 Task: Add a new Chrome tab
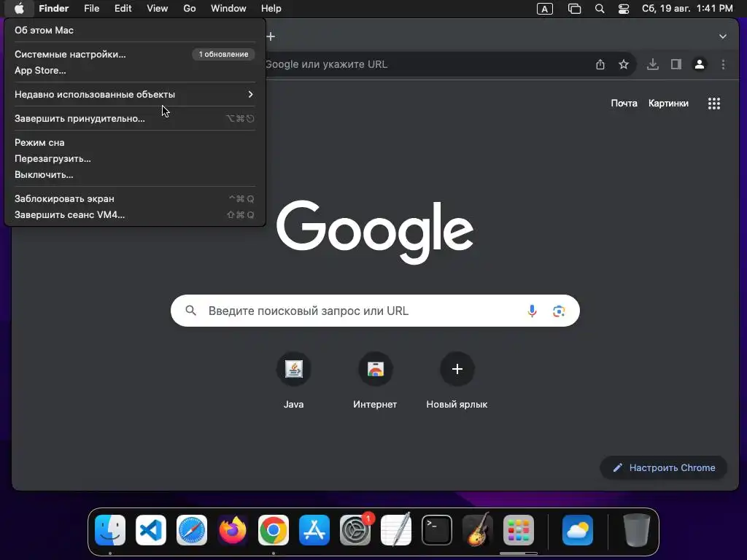tap(271, 36)
